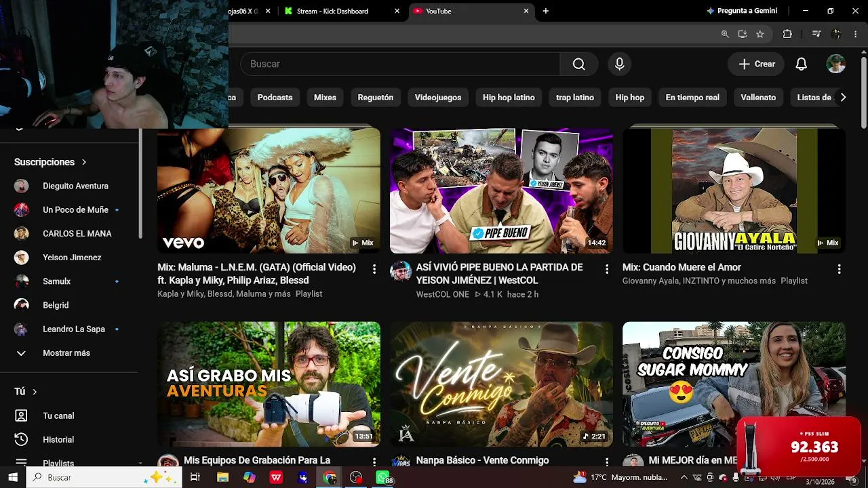
Task: Expand the Suscripciones section chevron
Action: tap(84, 162)
